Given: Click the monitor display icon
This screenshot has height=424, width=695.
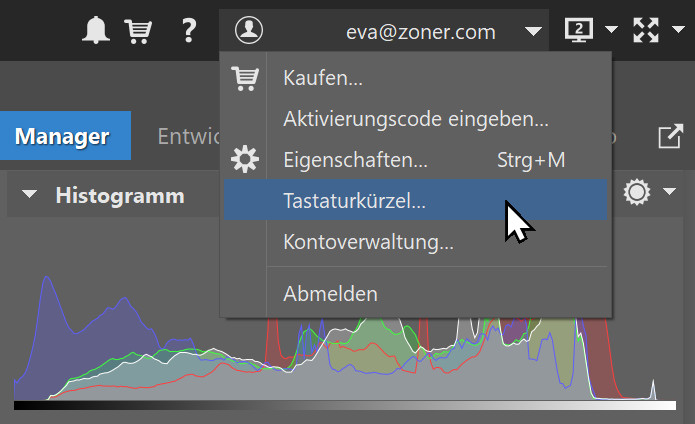Looking at the screenshot, I should click(579, 31).
